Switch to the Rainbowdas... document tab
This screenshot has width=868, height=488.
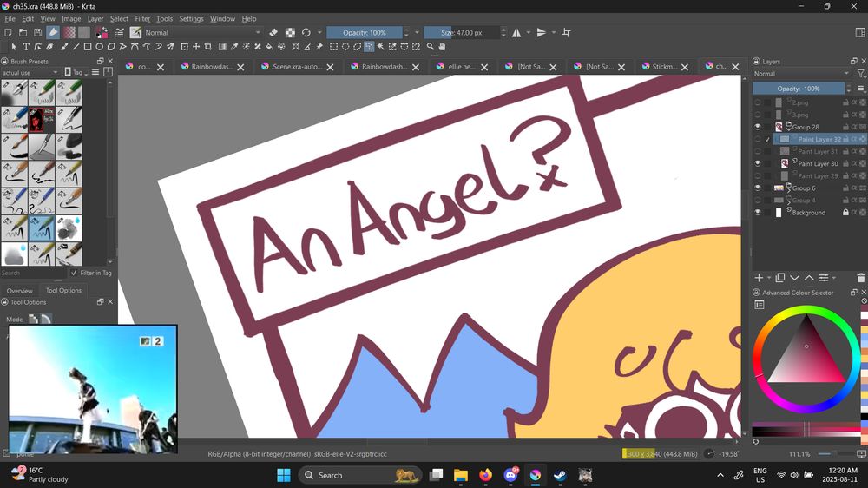[x=212, y=67]
